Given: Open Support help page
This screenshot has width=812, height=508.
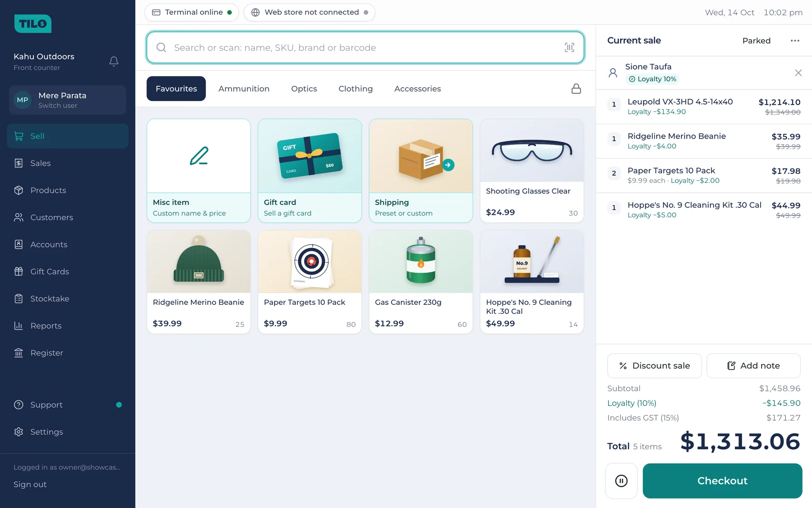Looking at the screenshot, I should click(x=68, y=405).
